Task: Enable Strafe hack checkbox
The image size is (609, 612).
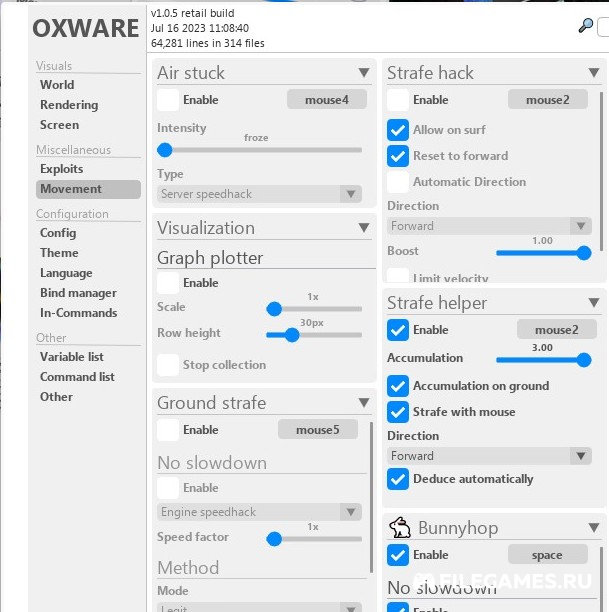Action: pos(398,100)
